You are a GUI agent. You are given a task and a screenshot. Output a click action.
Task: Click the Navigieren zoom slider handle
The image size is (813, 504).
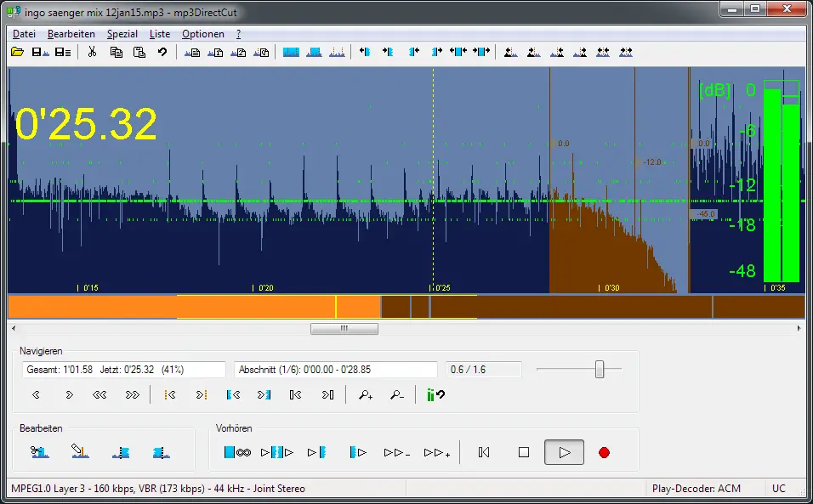coord(600,369)
